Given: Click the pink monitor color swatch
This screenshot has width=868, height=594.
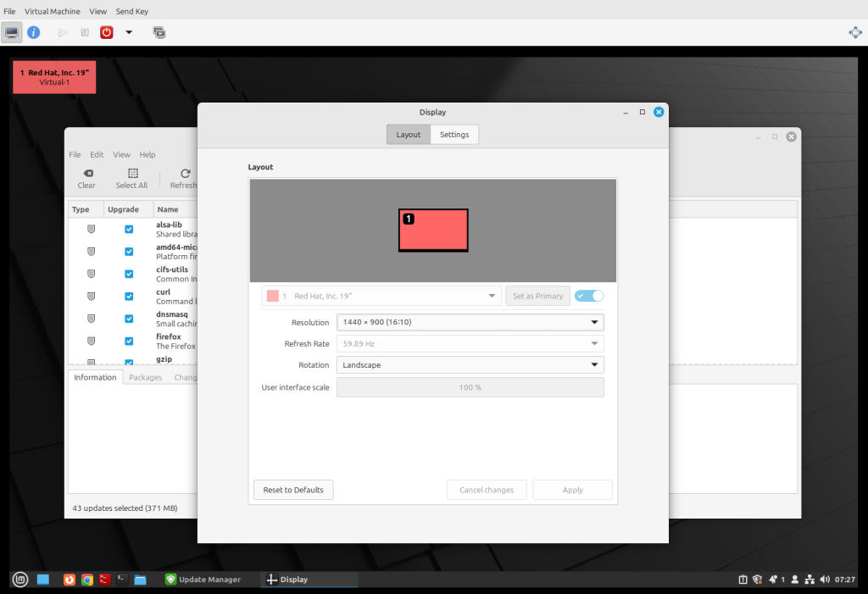Looking at the screenshot, I should pos(273,297).
